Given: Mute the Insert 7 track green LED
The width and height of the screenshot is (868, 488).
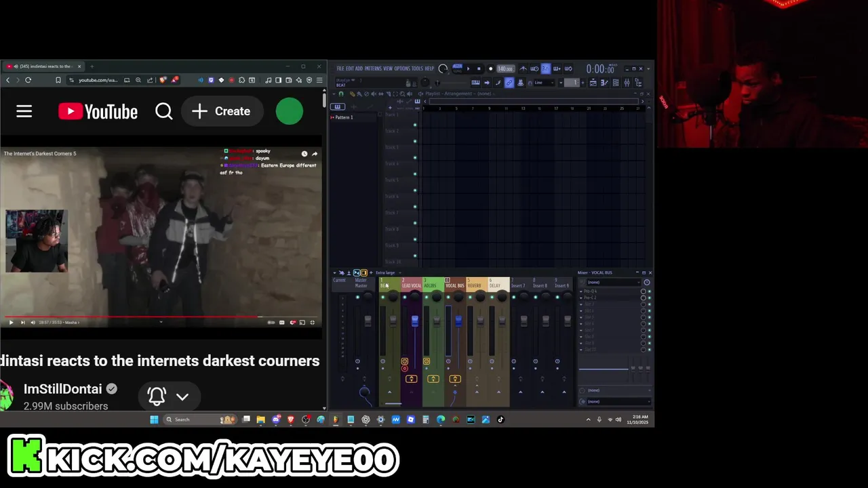Looking at the screenshot, I should [513, 297].
